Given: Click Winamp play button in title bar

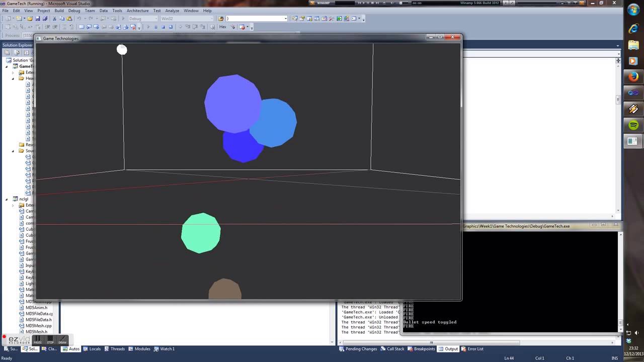Looking at the screenshot, I should coord(363,3).
